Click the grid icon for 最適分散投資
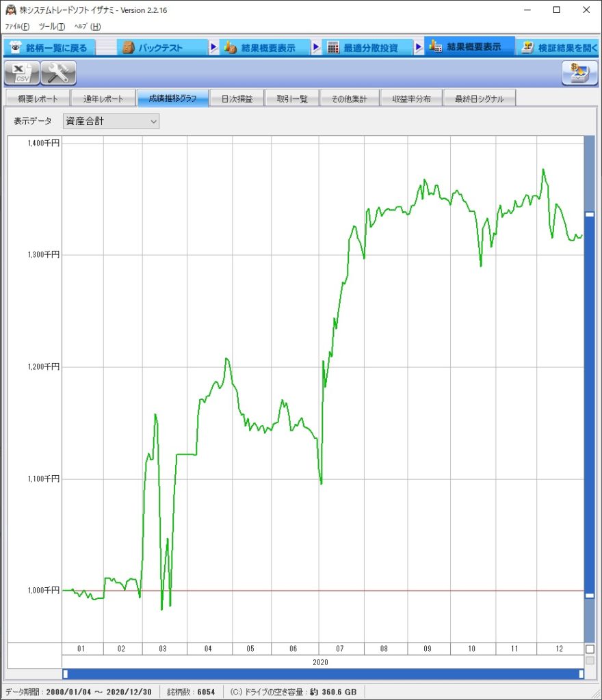 pos(333,48)
